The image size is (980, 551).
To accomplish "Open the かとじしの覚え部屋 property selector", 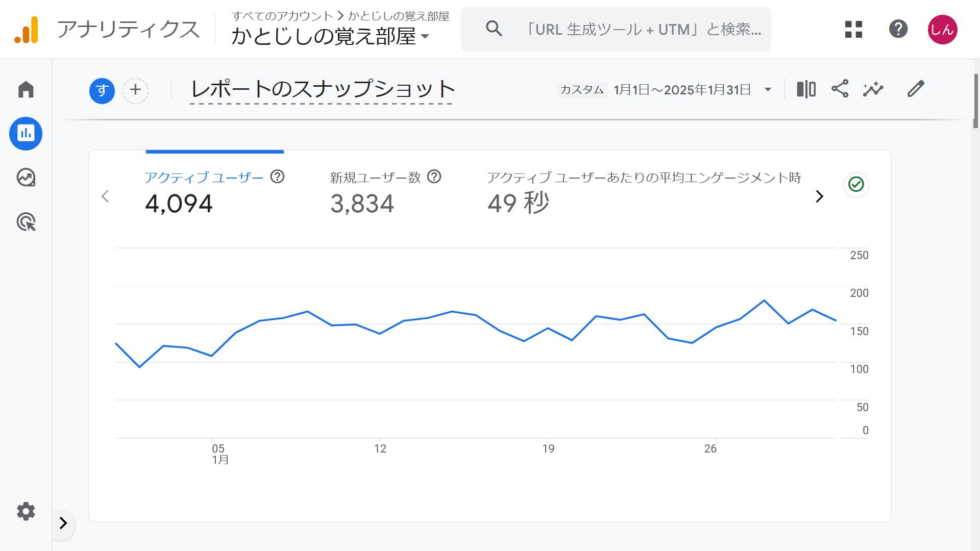I will pyautogui.click(x=330, y=37).
